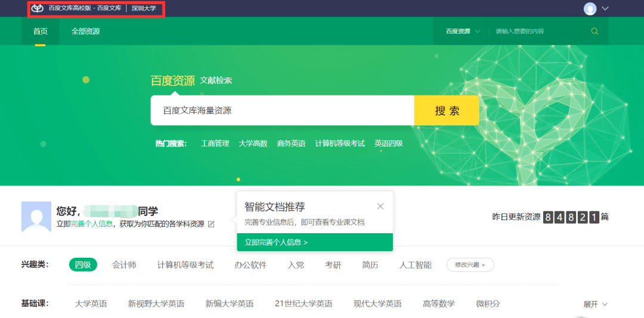Viewport: 644px width, 318px height.
Task: Select the 入党 interest tag
Action: click(x=296, y=265)
